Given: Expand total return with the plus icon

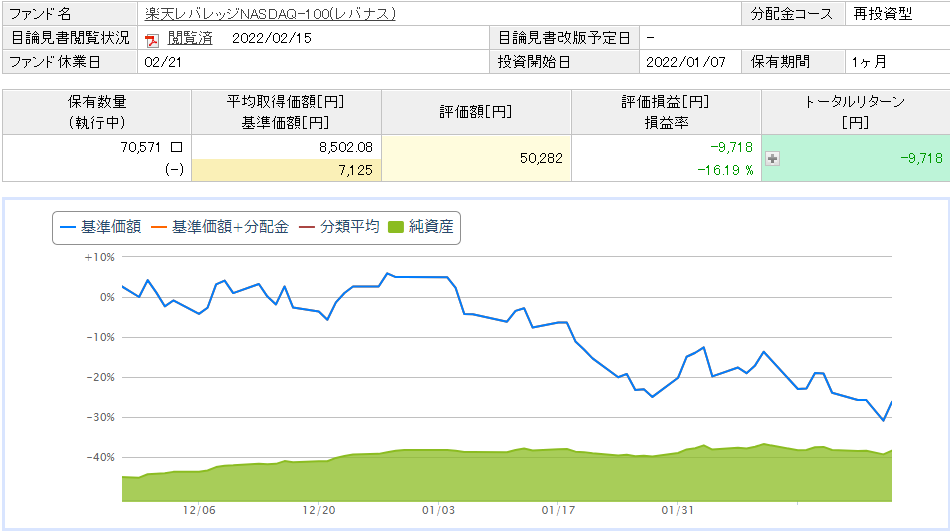Looking at the screenshot, I should coord(772,158).
